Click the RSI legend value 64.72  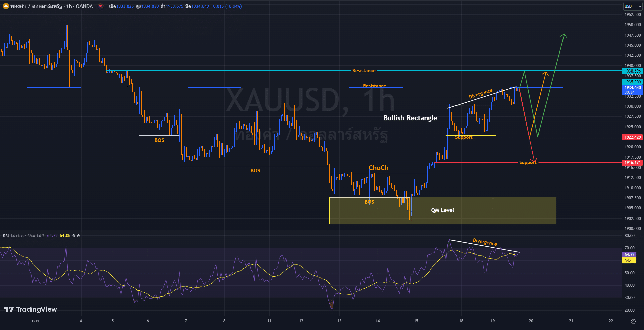pyautogui.click(x=52, y=236)
